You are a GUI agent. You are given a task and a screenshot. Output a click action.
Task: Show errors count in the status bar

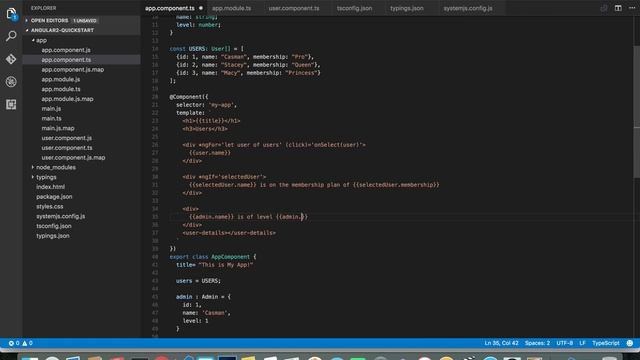[x=14, y=343]
